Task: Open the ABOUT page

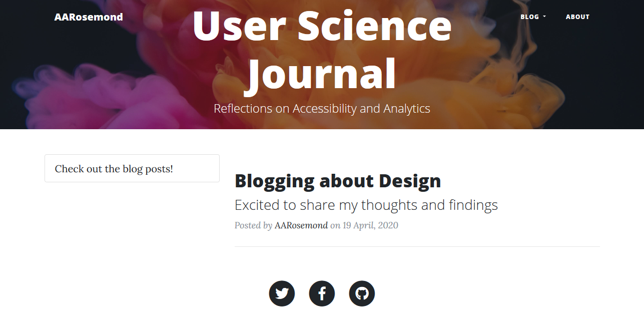Action: click(x=578, y=17)
